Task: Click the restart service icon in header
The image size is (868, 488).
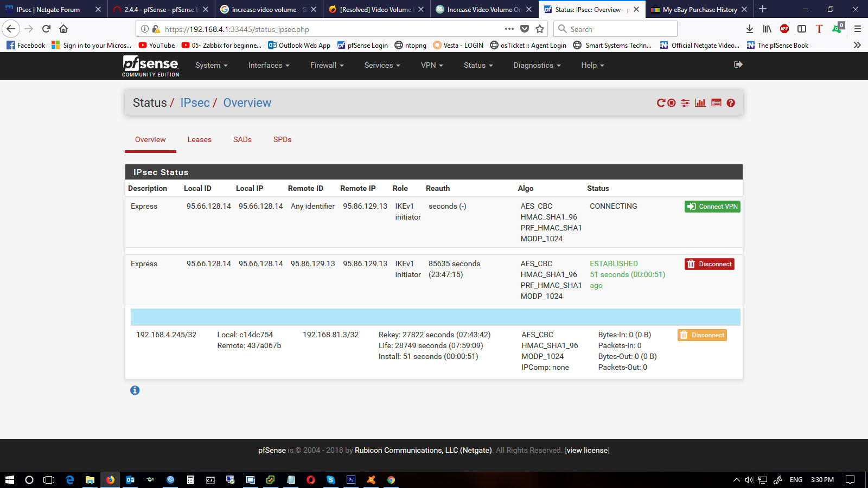Action: coord(661,103)
